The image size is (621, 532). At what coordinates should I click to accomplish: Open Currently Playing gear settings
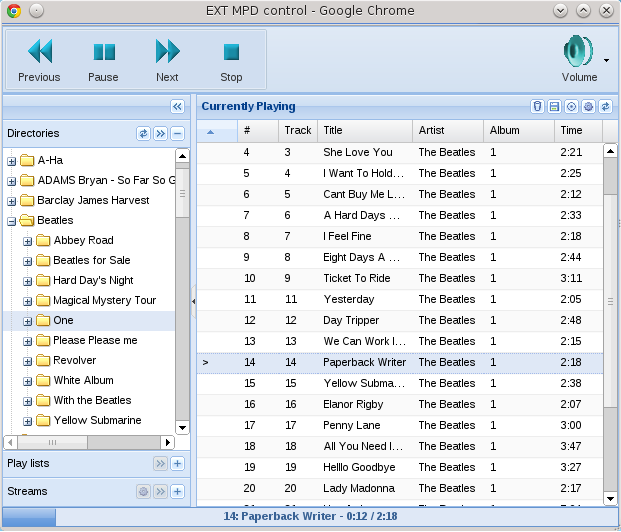589,107
